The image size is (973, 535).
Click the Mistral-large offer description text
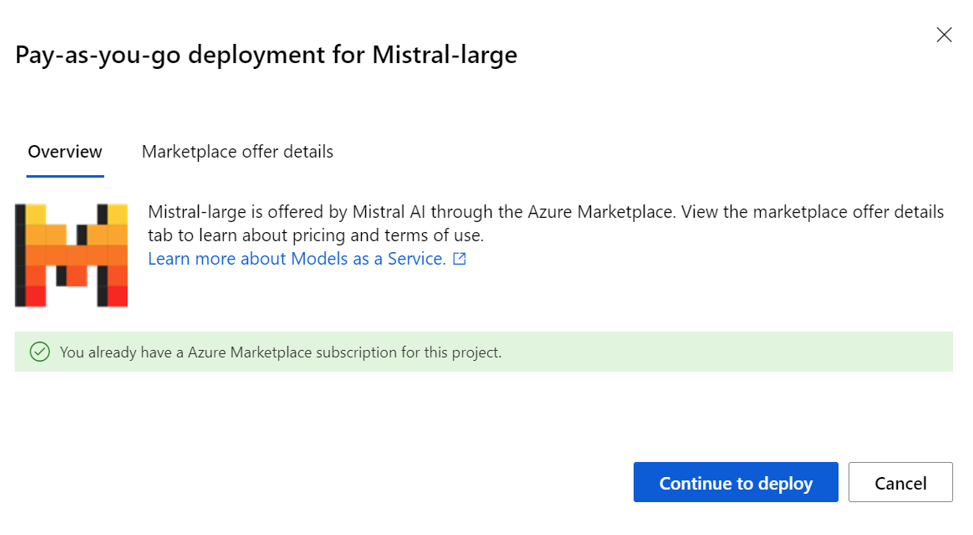545,223
